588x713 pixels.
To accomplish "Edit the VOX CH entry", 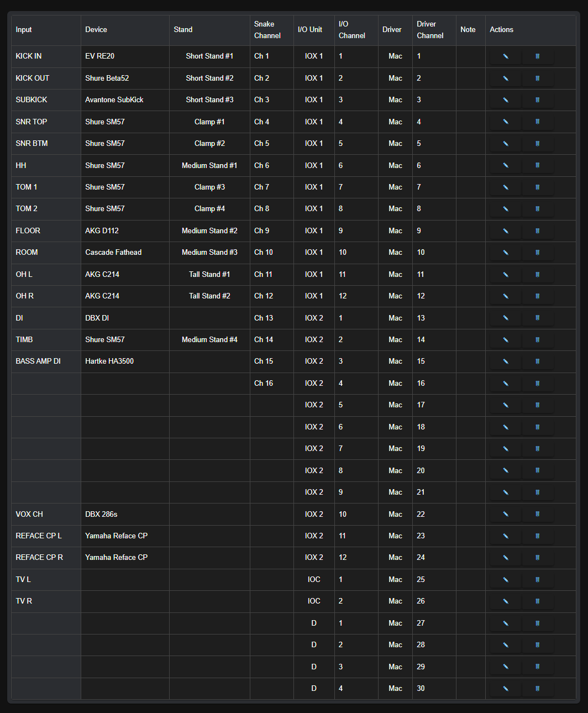I will pyautogui.click(x=505, y=514).
